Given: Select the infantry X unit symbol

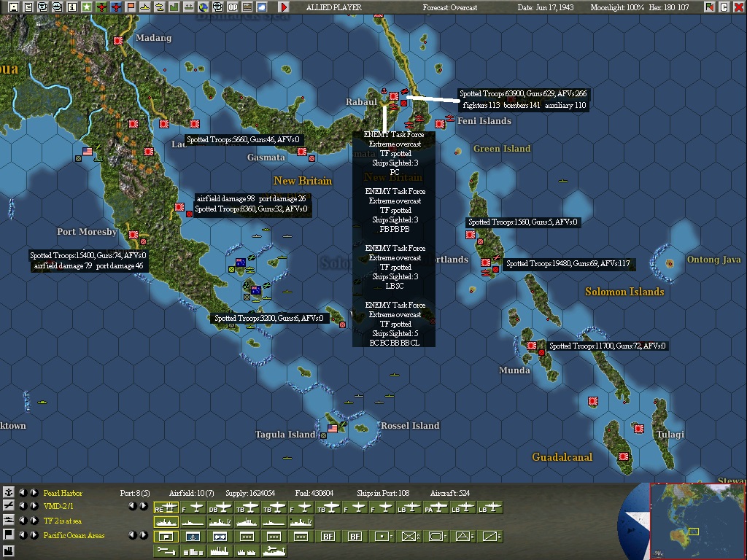Looking at the screenshot, I should 409,537.
